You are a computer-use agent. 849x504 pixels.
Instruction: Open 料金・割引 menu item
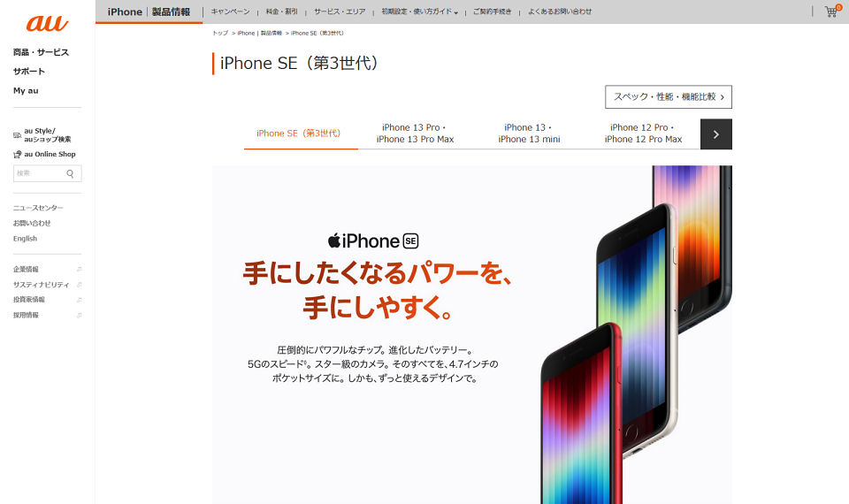click(x=281, y=11)
